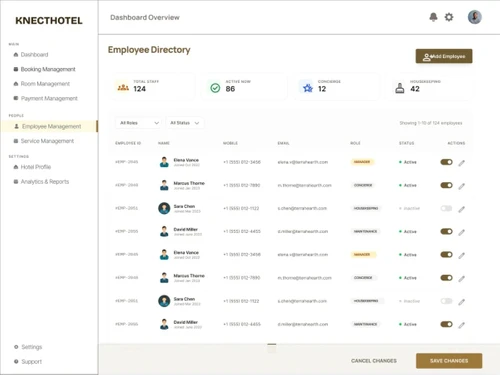
Task: Click the Housekeeping stat icon
Action: click(400, 88)
